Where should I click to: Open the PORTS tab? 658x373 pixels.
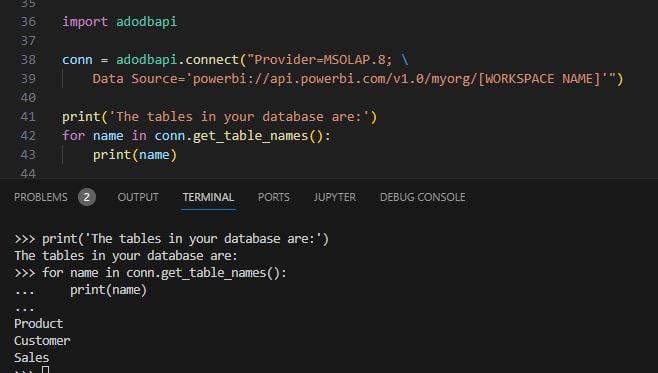tap(274, 197)
